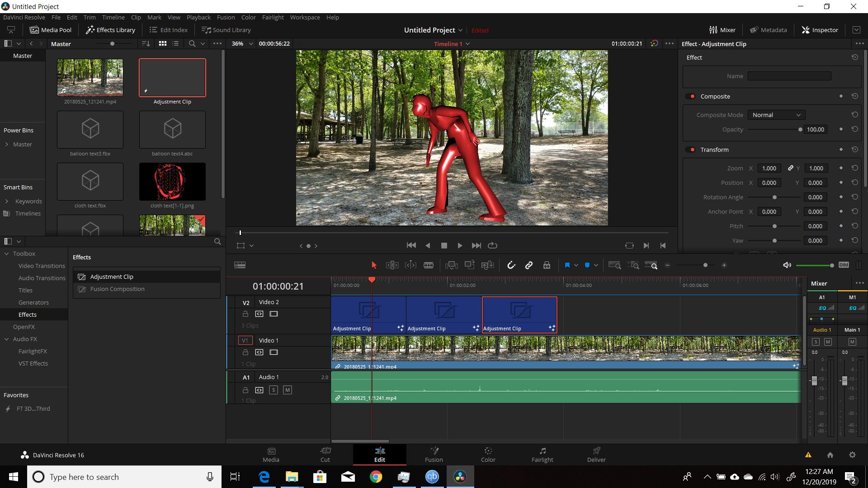The width and height of the screenshot is (868, 488).
Task: Toggle the Composite section enable switch
Action: click(x=690, y=96)
